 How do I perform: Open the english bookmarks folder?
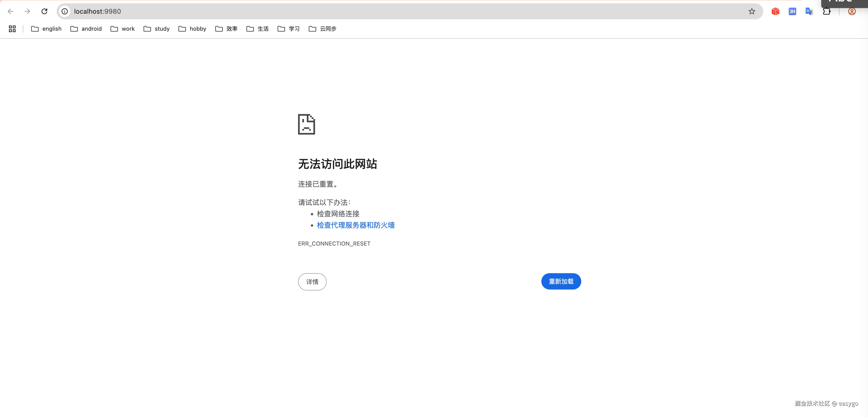(x=46, y=29)
